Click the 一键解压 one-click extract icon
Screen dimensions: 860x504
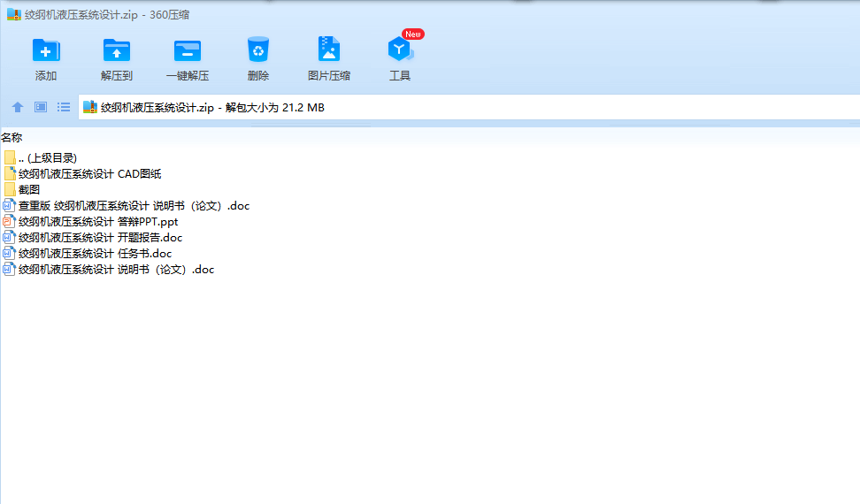[188, 51]
